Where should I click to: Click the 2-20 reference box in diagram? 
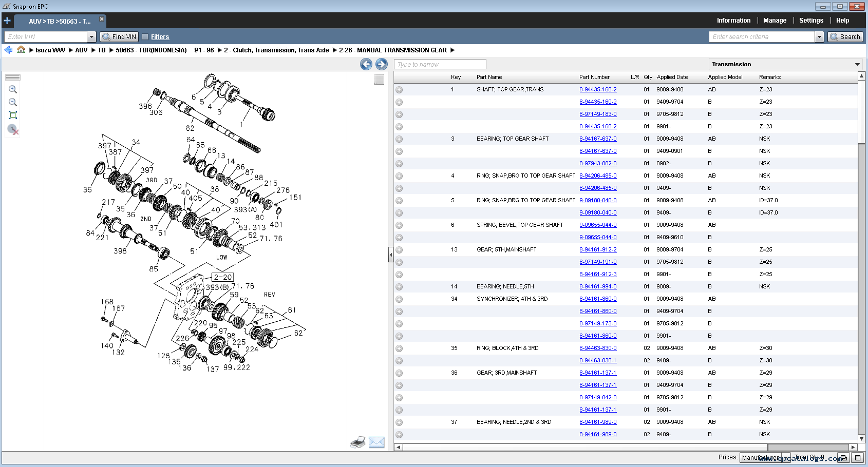coord(223,277)
